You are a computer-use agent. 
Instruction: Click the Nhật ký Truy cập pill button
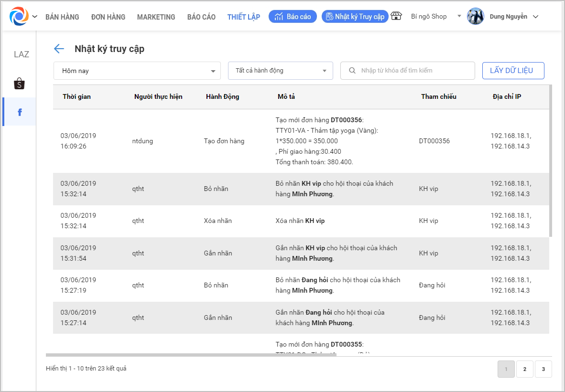click(x=355, y=17)
